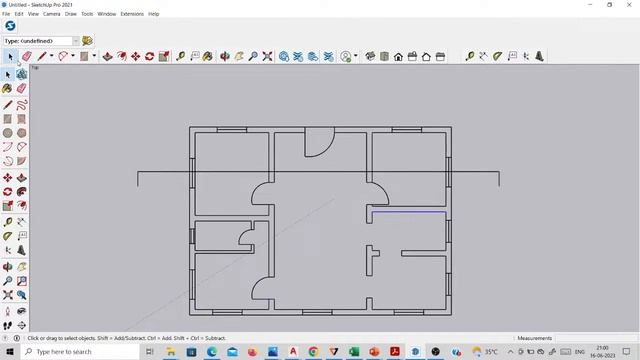Click Zoom Extents in the top toolbar
This screenshot has width=640, height=360.
(x=267, y=56)
